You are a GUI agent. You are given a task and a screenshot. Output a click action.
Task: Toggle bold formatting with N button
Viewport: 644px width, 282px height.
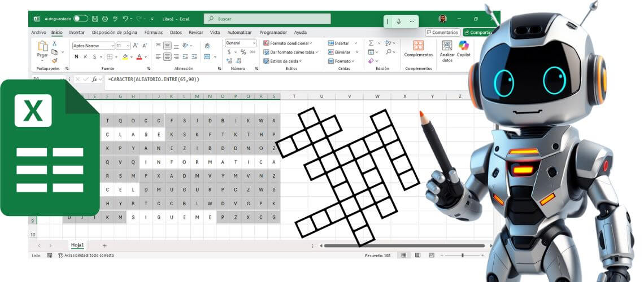coord(76,56)
